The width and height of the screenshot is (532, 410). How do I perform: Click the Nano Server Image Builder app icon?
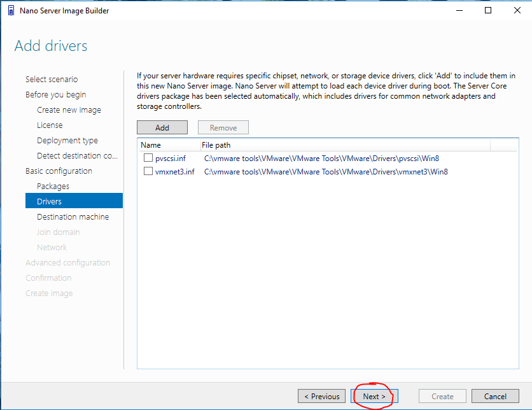coord(11,11)
